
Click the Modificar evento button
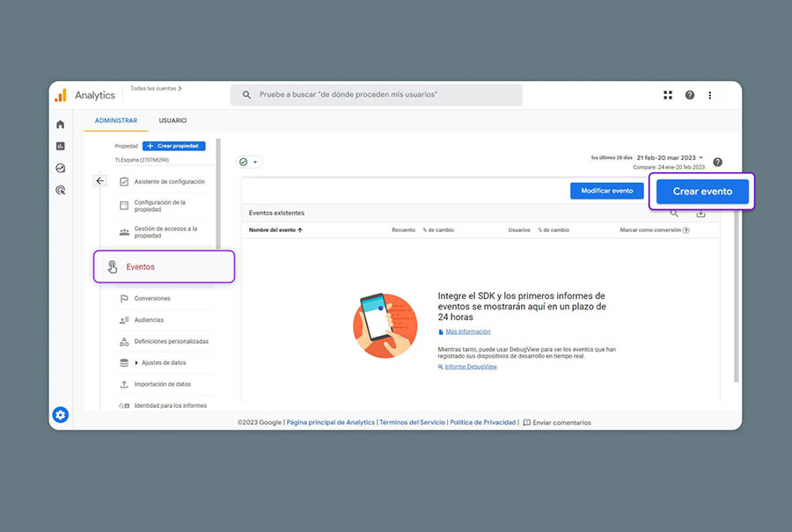[607, 191]
